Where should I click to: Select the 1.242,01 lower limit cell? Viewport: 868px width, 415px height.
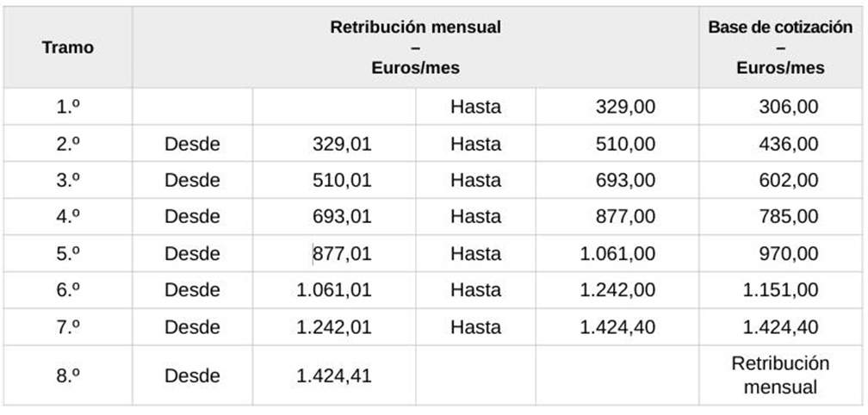334,327
